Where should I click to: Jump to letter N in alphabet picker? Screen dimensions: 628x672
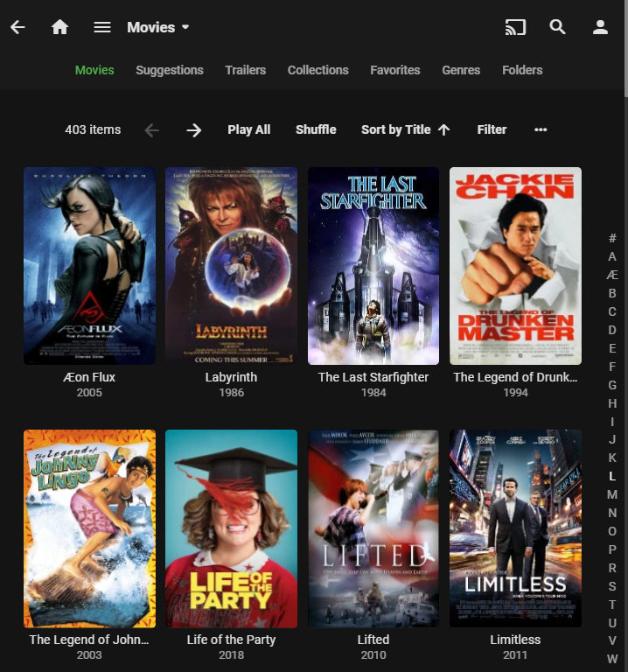point(612,513)
